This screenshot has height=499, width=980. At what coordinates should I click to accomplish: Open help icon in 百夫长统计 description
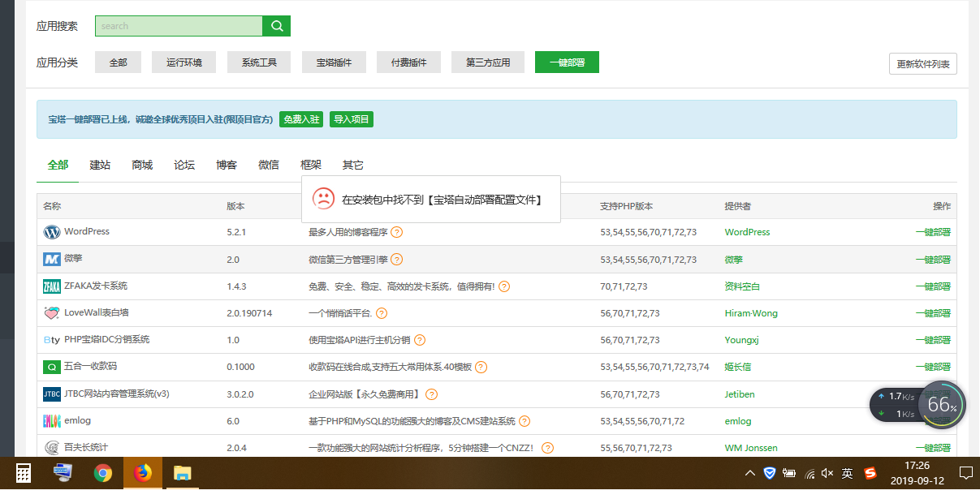[548, 448]
